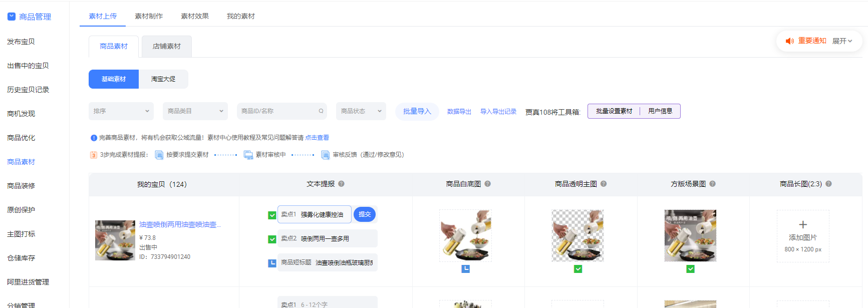Open the 排序 dropdown
The width and height of the screenshot is (868, 308).
point(121,111)
